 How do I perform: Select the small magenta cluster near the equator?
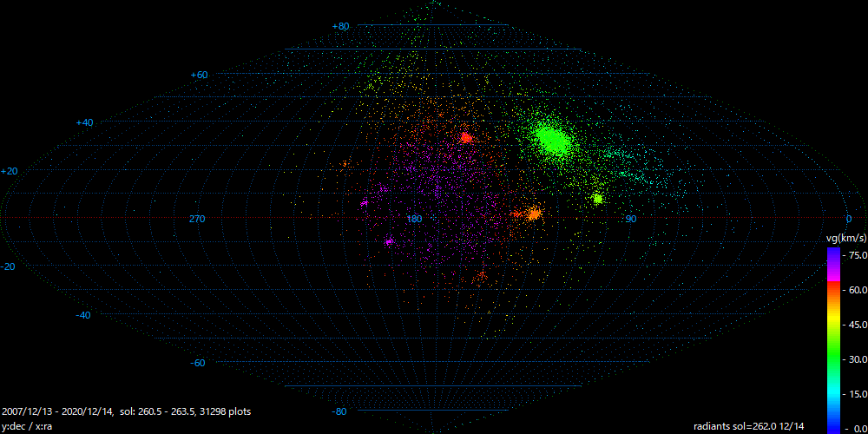coord(365,202)
